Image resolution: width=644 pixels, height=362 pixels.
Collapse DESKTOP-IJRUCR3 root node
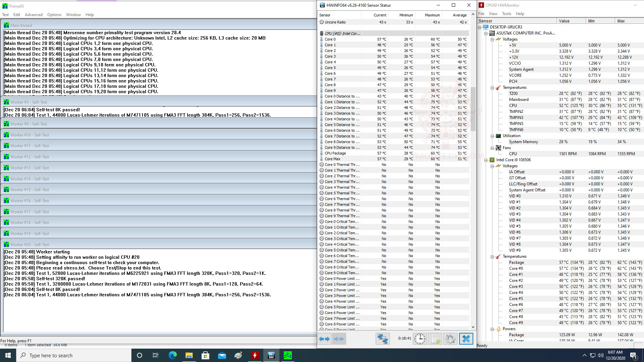pyautogui.click(x=480, y=27)
